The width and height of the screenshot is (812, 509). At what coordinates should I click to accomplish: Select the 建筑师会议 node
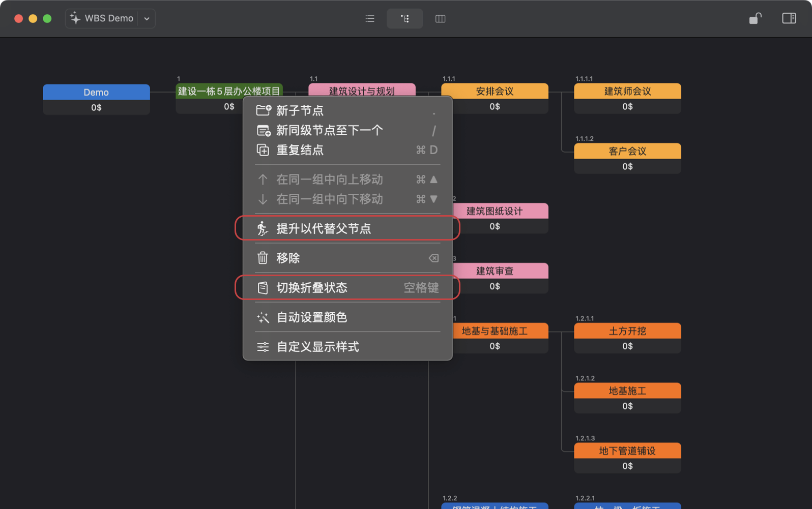tap(627, 92)
